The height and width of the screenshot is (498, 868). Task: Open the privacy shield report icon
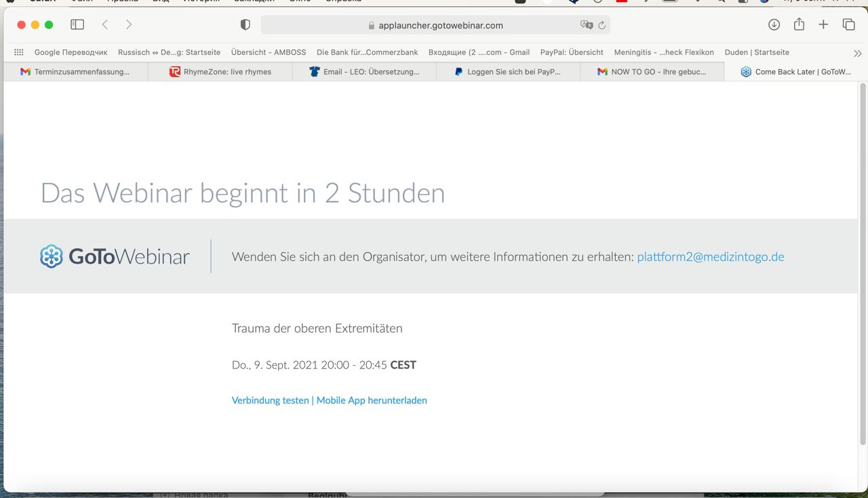(245, 24)
